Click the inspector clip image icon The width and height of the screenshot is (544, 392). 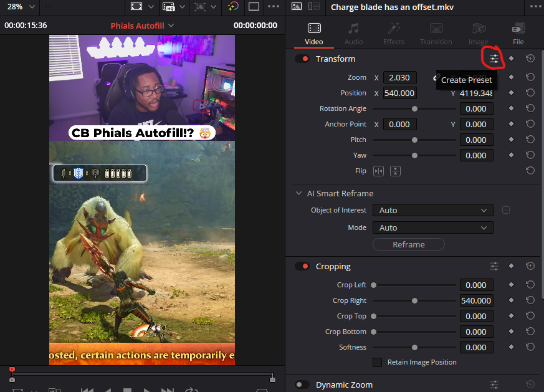tap(297, 6)
